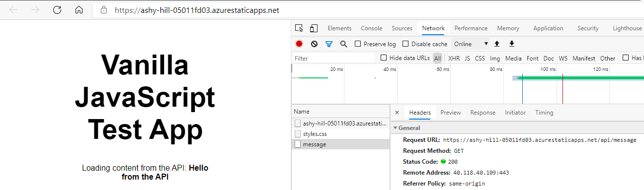
Task: Click the Request URL value
Action: 540,140
